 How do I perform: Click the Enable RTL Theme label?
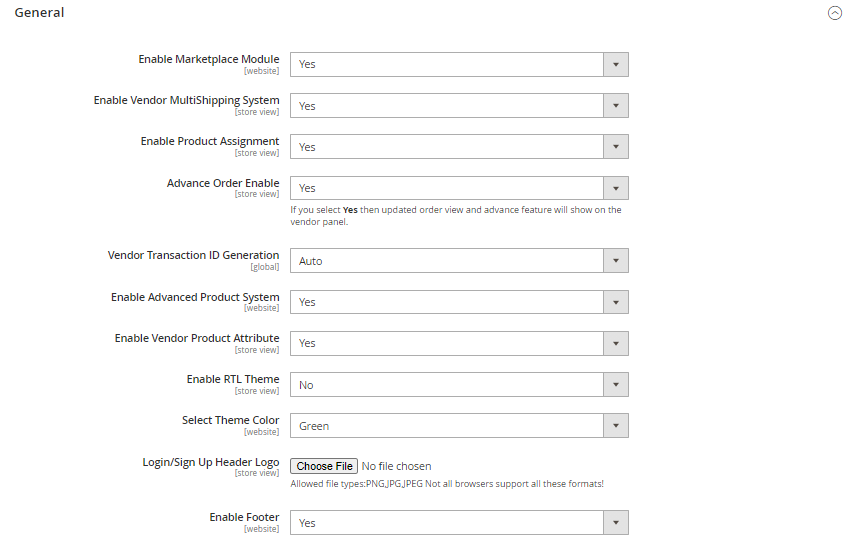[233, 380]
